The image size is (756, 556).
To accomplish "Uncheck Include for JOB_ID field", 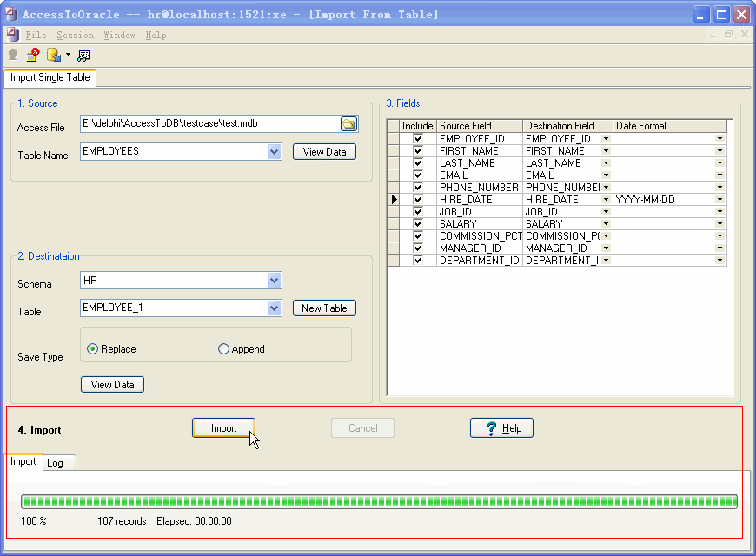I will pos(418,212).
